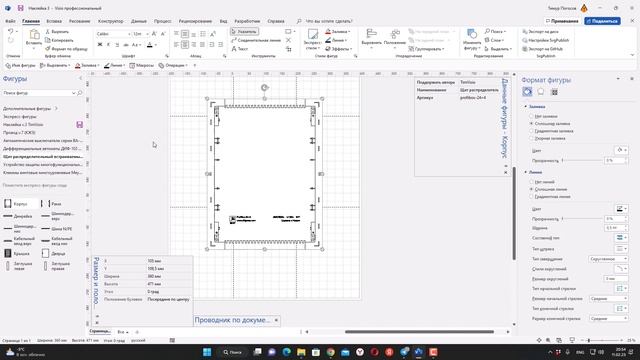Click Export to disk in SvgPublish
Image resolution: width=640 pixels, height=360 pixels.
(x=540, y=31)
